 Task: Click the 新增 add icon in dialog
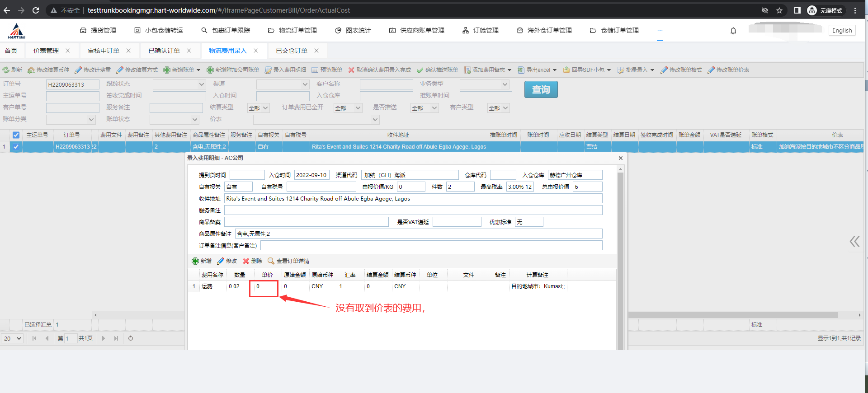click(x=195, y=261)
